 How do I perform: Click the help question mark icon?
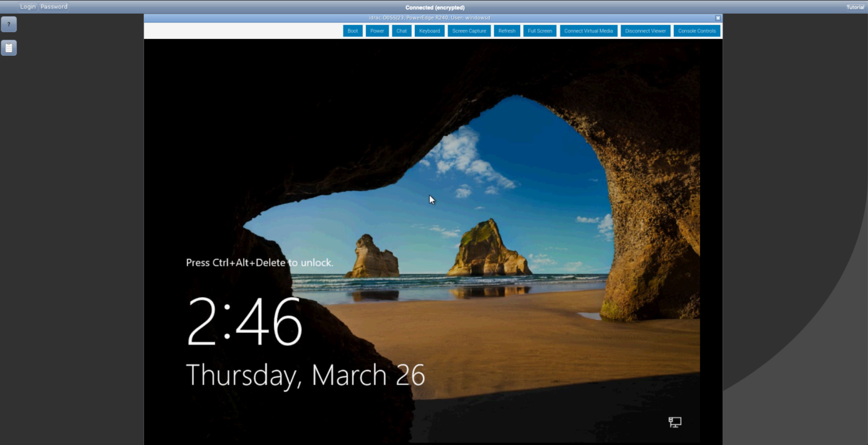click(9, 24)
